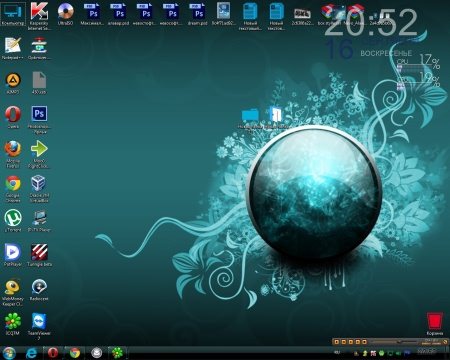The image size is (450, 360).
Task: Open the mail envelope taskbar icon
Action: (x=97, y=353)
